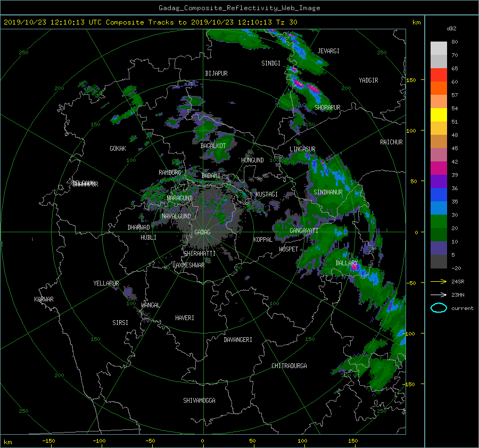Click the blue 36 dBZ color swatch
The height and width of the screenshot is (448, 479).
point(439,194)
